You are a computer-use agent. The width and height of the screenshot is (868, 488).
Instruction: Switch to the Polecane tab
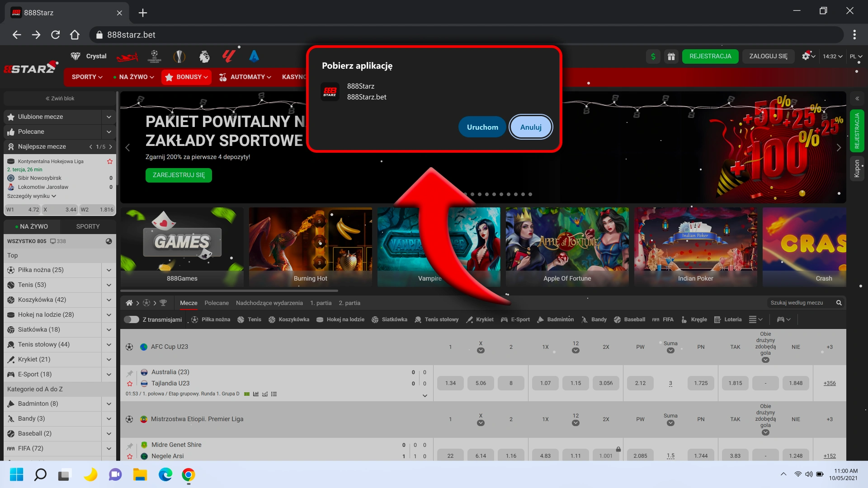click(x=217, y=303)
